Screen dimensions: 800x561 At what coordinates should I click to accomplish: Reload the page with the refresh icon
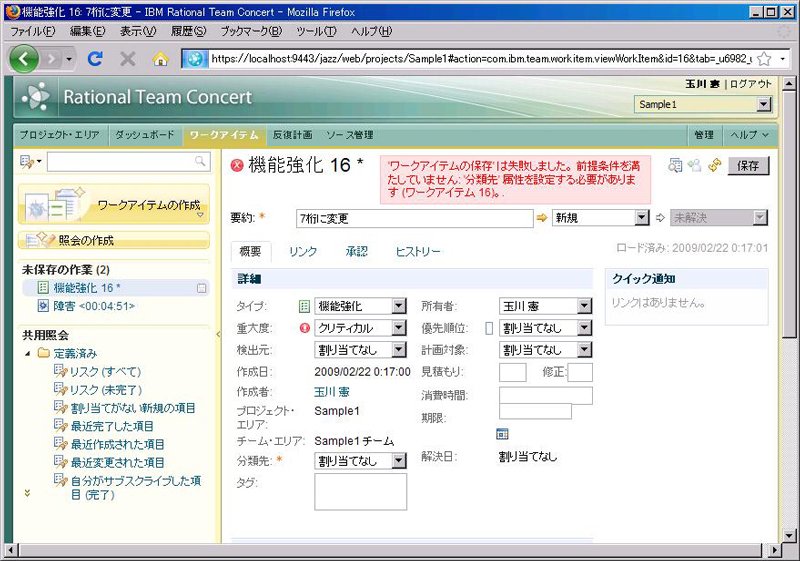coord(95,59)
